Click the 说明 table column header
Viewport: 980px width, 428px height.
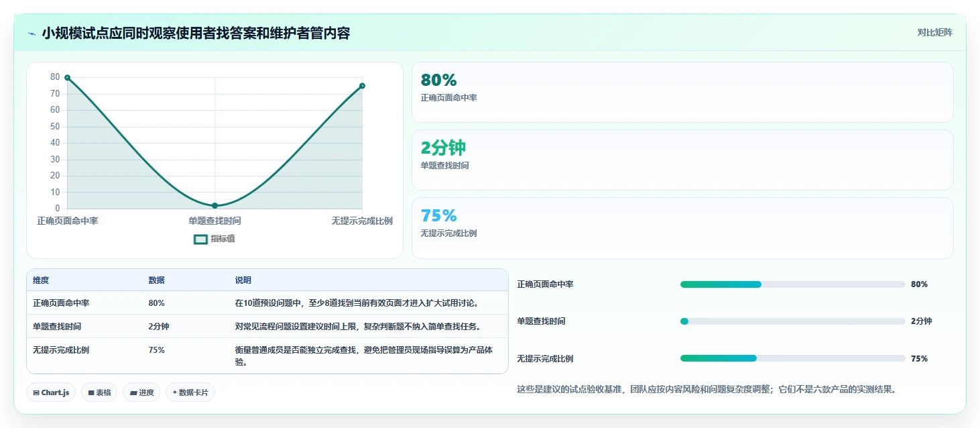click(243, 280)
